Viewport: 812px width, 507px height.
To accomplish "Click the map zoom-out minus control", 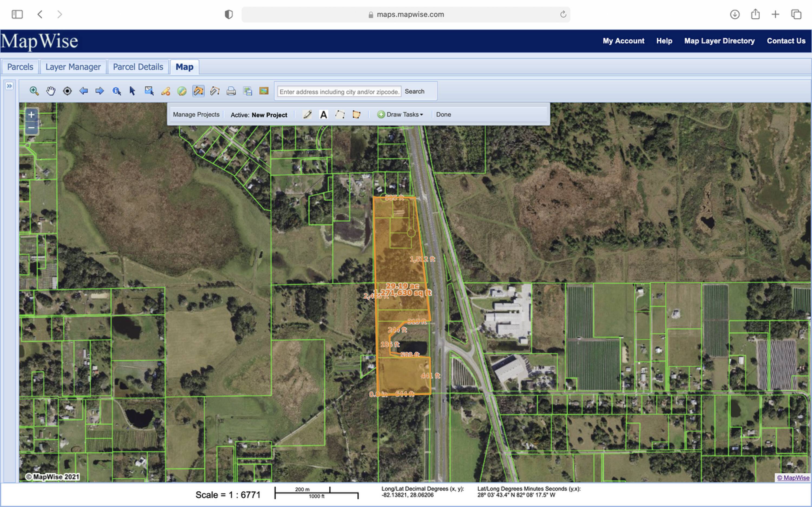I will (x=31, y=128).
